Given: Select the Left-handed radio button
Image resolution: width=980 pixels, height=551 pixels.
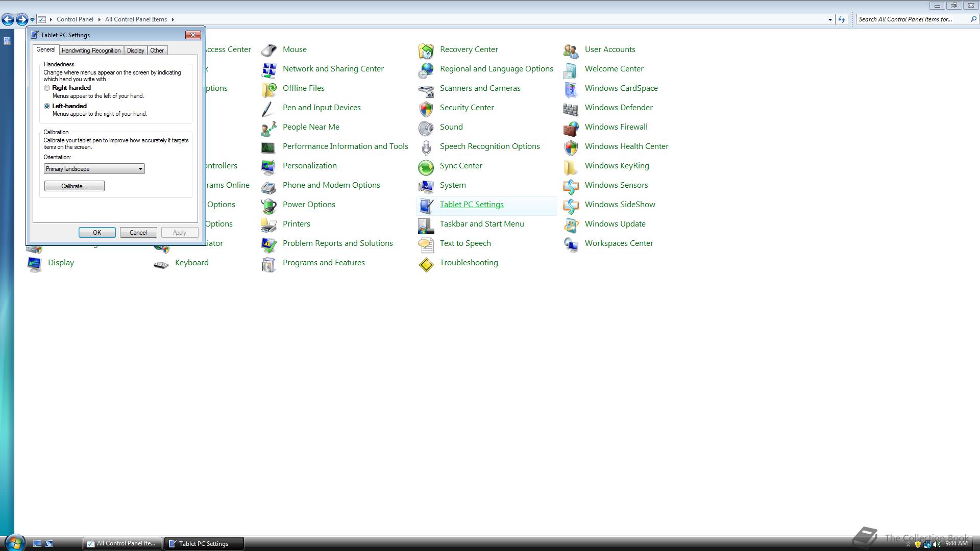Looking at the screenshot, I should click(47, 106).
